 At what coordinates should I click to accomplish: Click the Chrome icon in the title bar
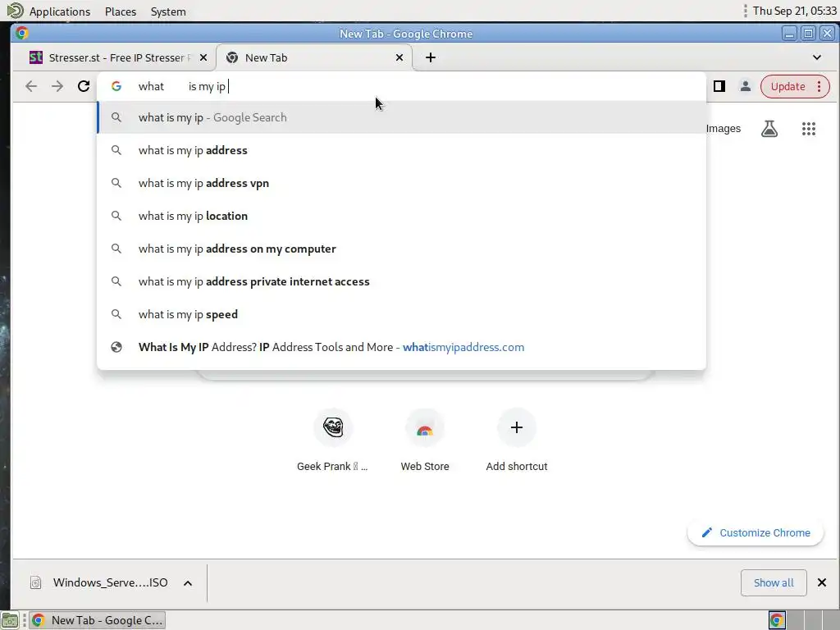click(22, 33)
